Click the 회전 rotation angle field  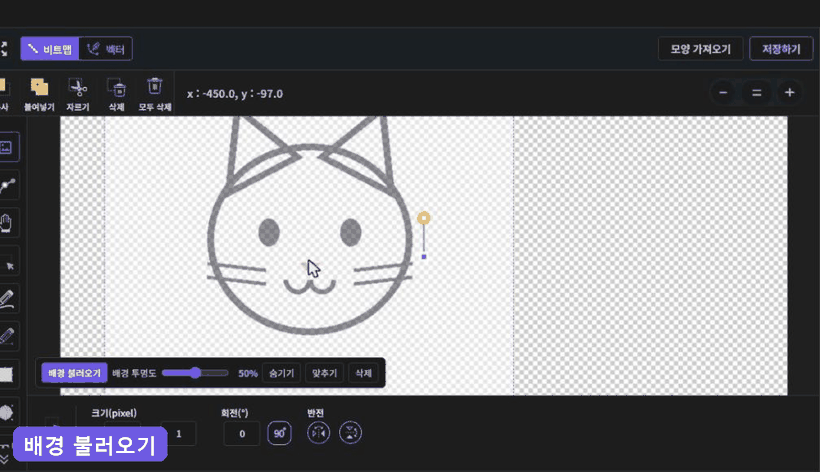[242, 434]
